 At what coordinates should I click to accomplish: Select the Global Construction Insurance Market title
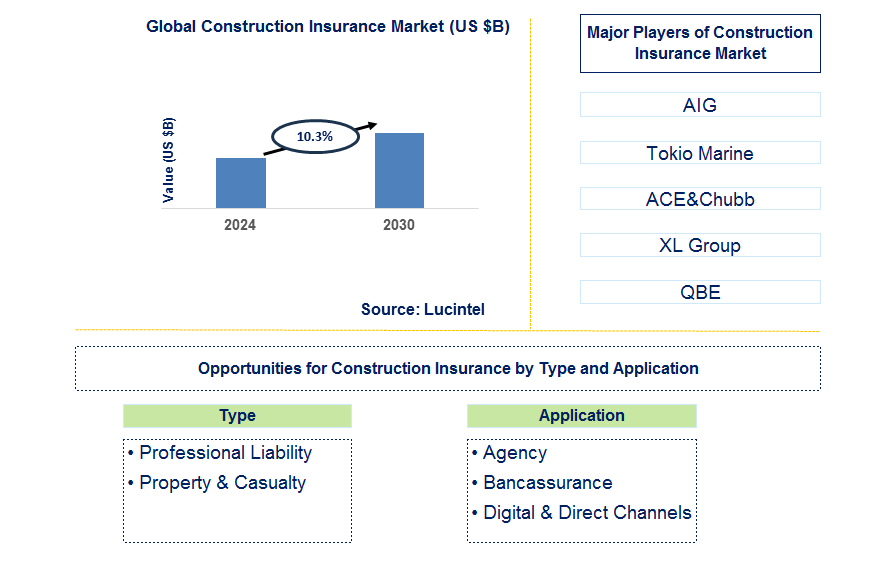(x=328, y=26)
